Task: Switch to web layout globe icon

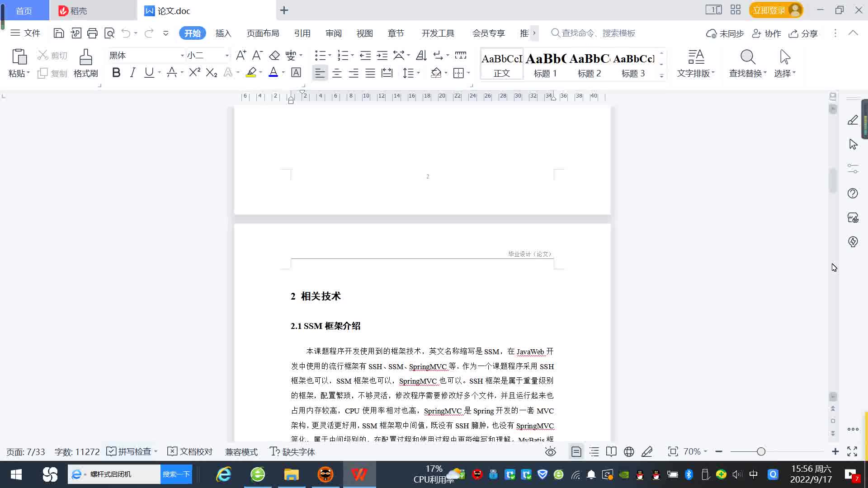Action: (629, 451)
